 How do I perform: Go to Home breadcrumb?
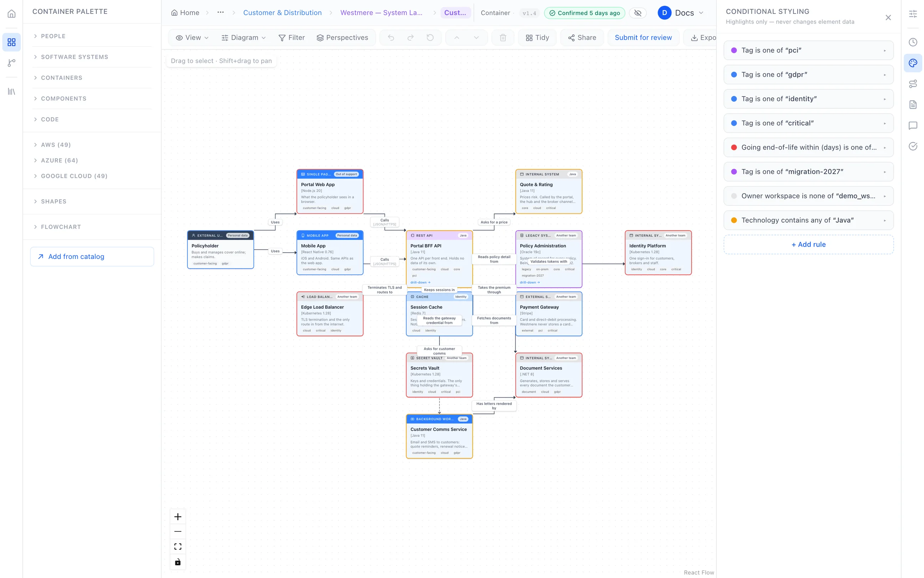(185, 13)
